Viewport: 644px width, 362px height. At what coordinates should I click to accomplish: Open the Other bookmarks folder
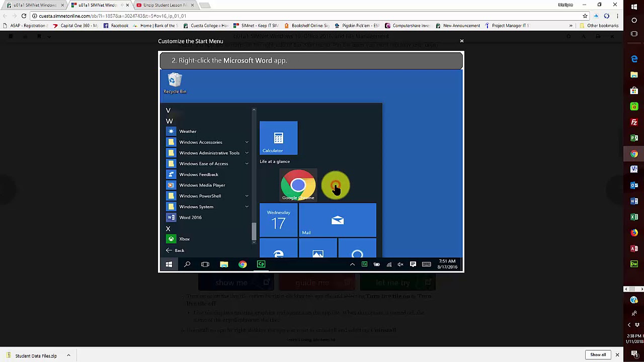(x=599, y=26)
